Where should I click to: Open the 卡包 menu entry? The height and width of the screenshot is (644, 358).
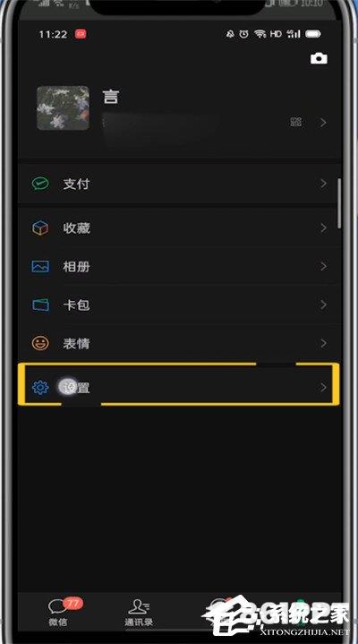[179, 305]
